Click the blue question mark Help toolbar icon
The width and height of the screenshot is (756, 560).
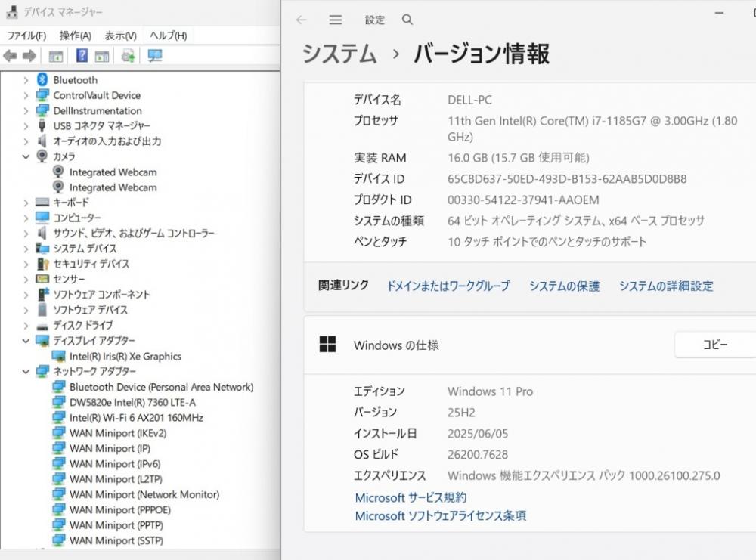click(x=82, y=56)
